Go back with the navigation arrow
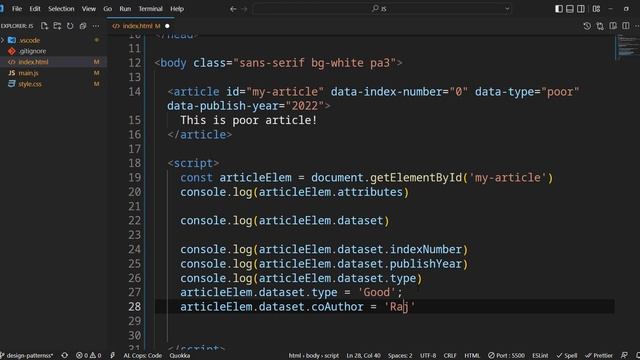This screenshot has height=360, width=640. 233,9
